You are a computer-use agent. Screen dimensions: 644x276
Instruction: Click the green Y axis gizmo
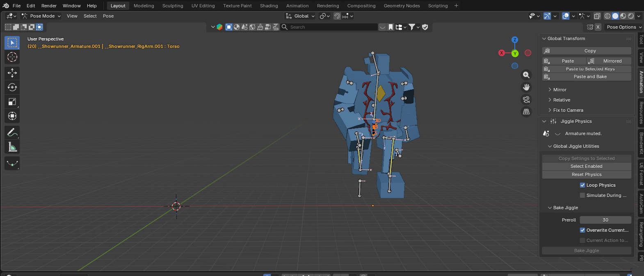515,53
